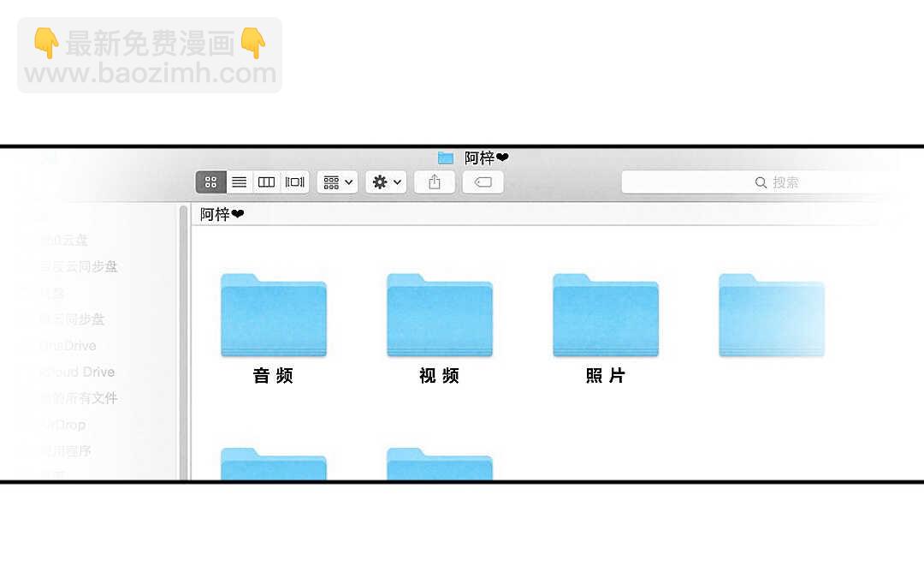Click the sidebar vertical scrollbar

[x=183, y=342]
